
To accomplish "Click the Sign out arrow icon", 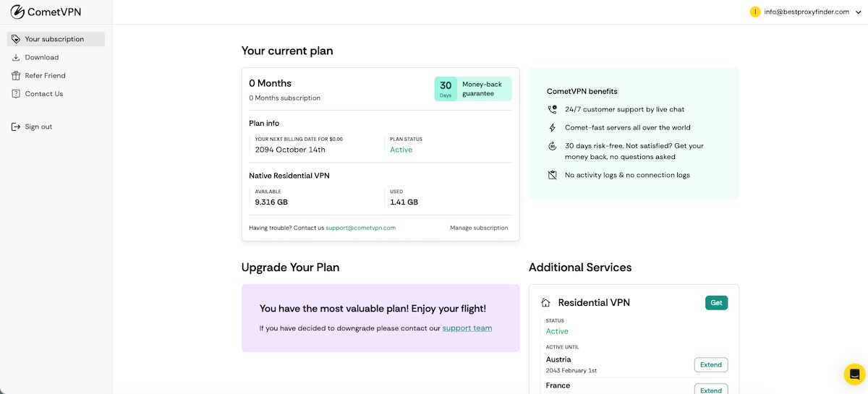I will point(16,127).
